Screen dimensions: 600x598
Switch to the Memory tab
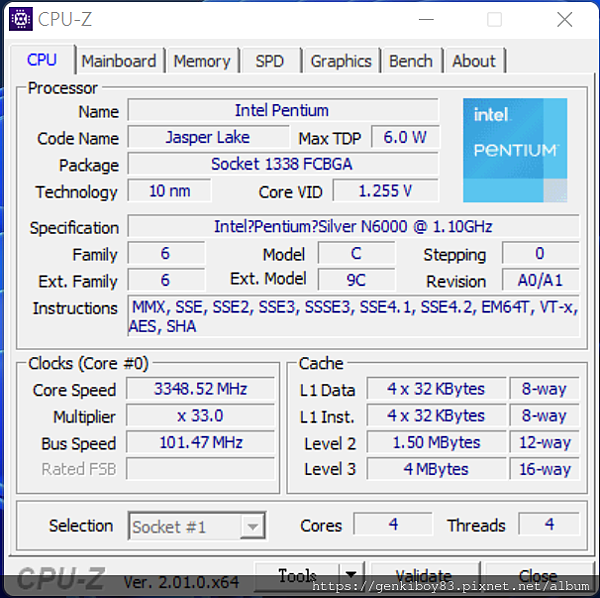point(202,61)
